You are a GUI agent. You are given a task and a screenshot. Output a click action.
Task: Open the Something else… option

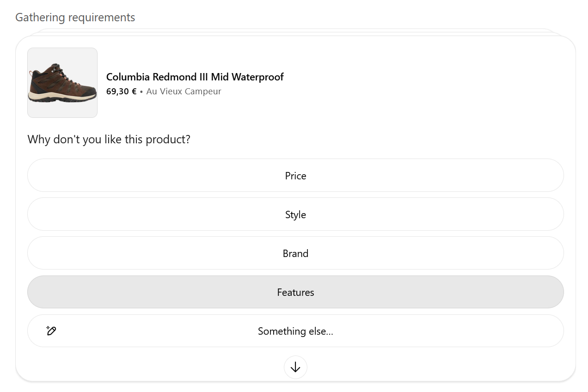(x=295, y=331)
